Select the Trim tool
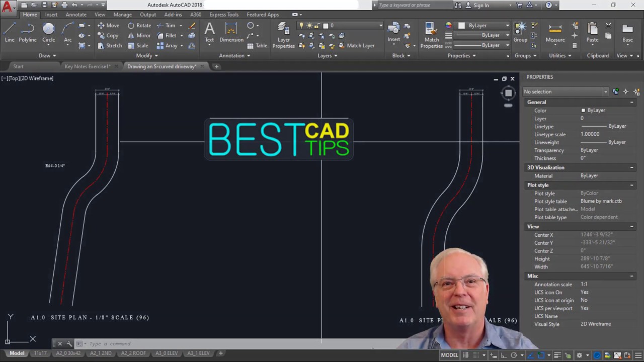The height and width of the screenshot is (362, 644). pos(166,26)
